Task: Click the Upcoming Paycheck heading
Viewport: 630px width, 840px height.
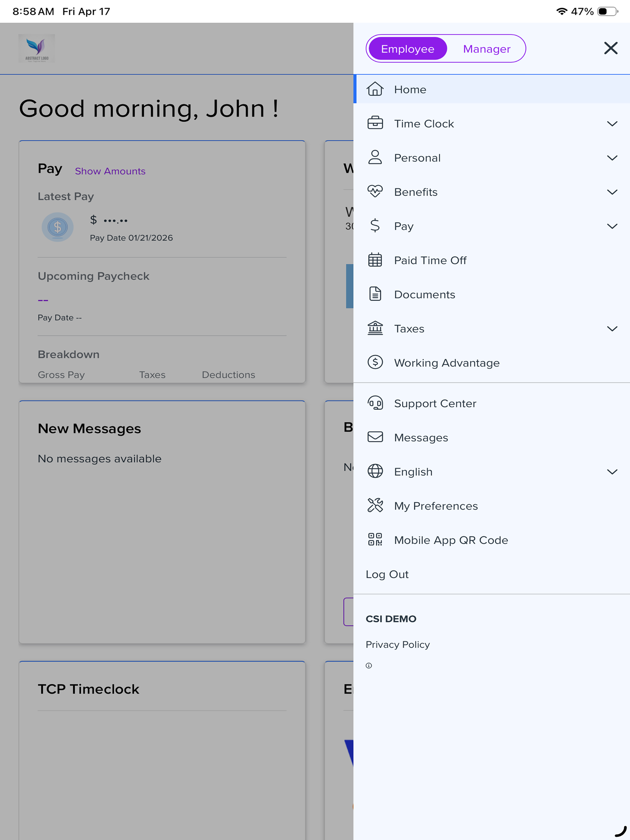Action: pyautogui.click(x=94, y=276)
